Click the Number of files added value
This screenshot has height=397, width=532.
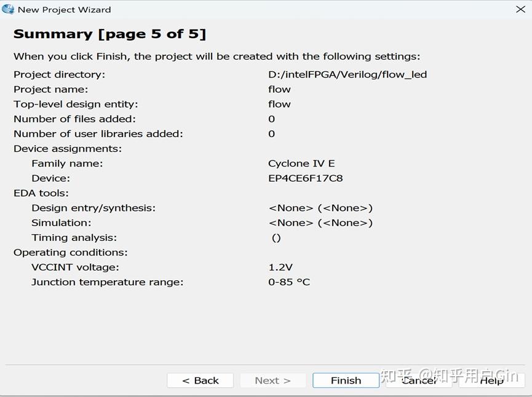pyautogui.click(x=271, y=119)
